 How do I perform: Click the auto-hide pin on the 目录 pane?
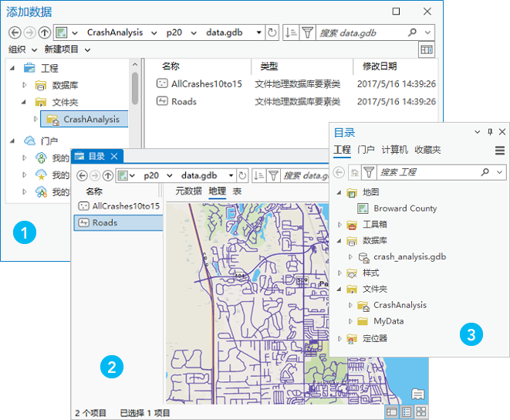490,133
